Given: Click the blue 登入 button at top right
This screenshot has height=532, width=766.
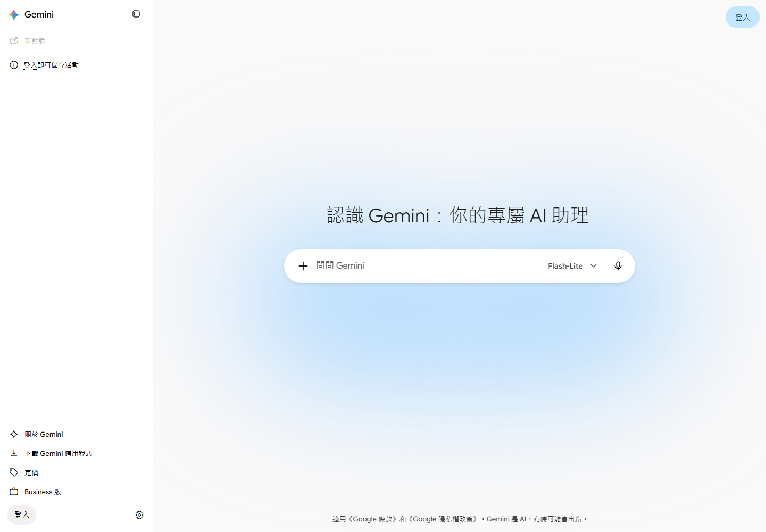Looking at the screenshot, I should (x=743, y=17).
